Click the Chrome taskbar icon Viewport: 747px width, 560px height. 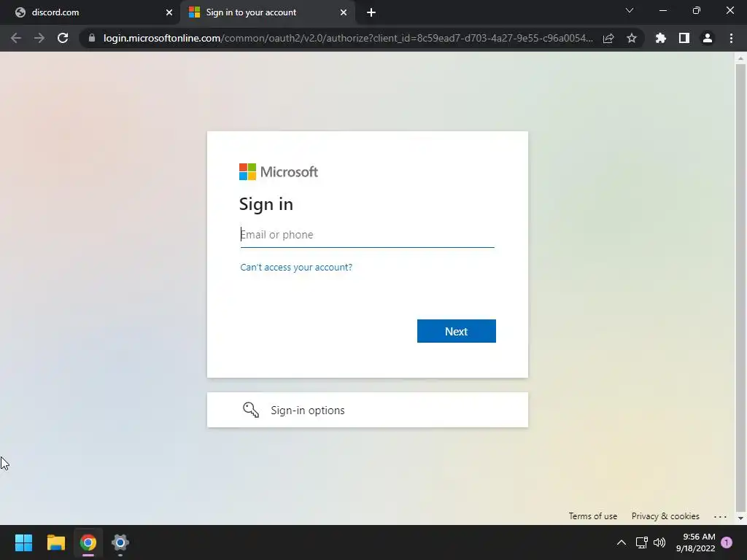88,542
